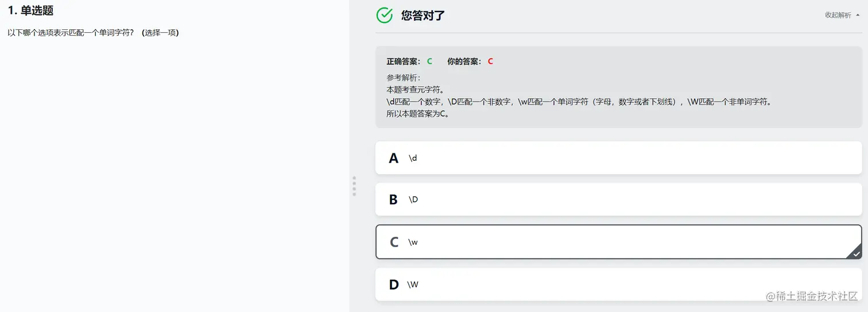
Task: Click the 1. 单选题 question heading
Action: 30,11
